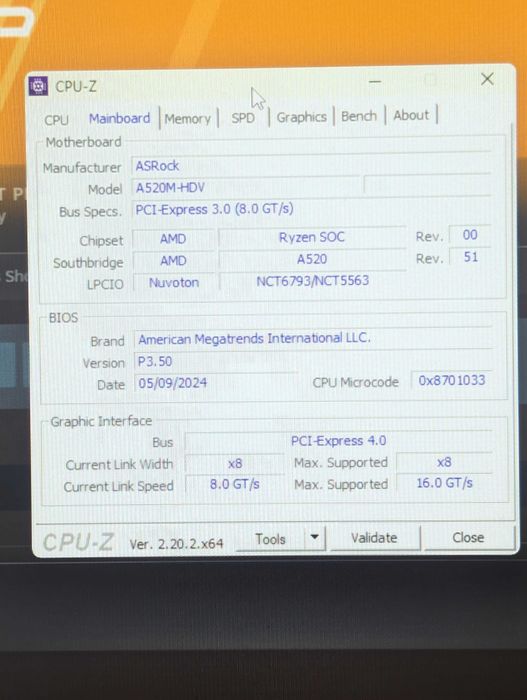Switch to the SPD tab
Screen dimensions: 527x700
pos(243,118)
